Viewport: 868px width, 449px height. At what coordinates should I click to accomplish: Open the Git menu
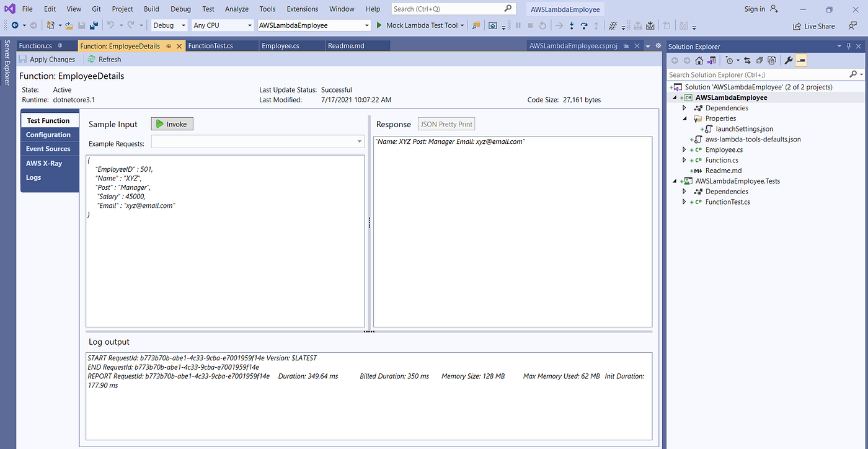tap(96, 9)
